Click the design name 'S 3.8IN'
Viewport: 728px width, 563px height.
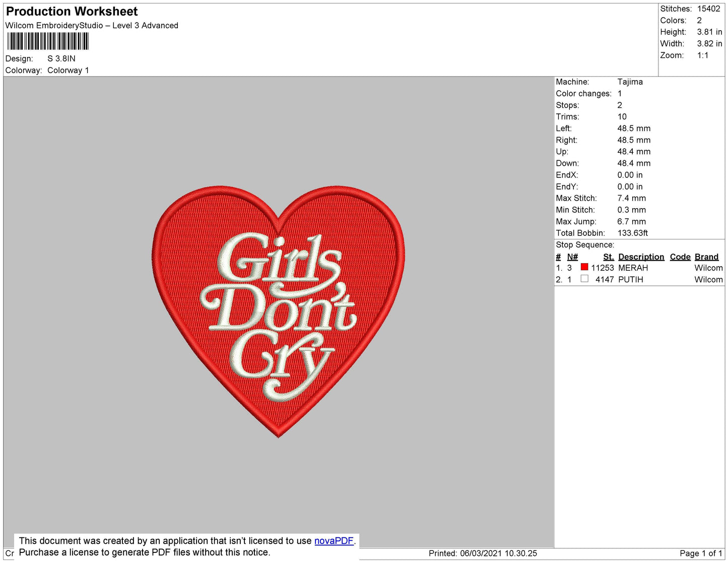click(61, 58)
